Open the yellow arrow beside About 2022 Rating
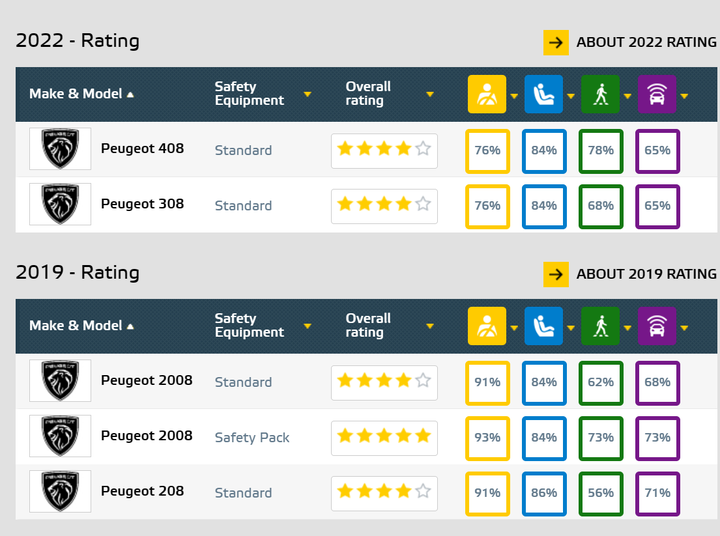The height and width of the screenshot is (536, 720). click(556, 43)
